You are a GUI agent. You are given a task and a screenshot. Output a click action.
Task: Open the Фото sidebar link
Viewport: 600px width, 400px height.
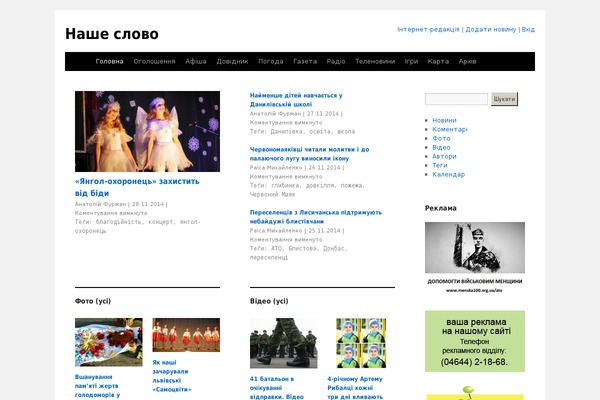pos(441,138)
